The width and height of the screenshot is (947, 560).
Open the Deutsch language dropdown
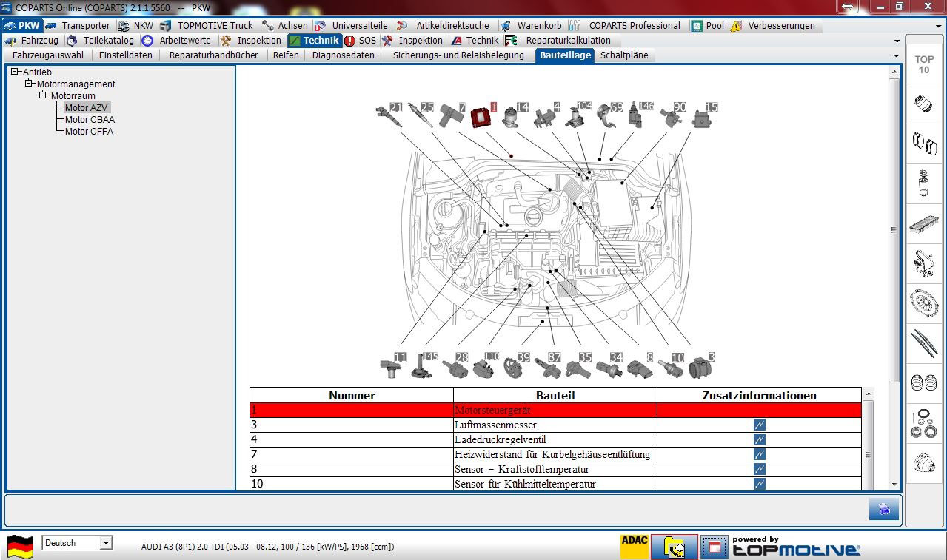coord(106,543)
